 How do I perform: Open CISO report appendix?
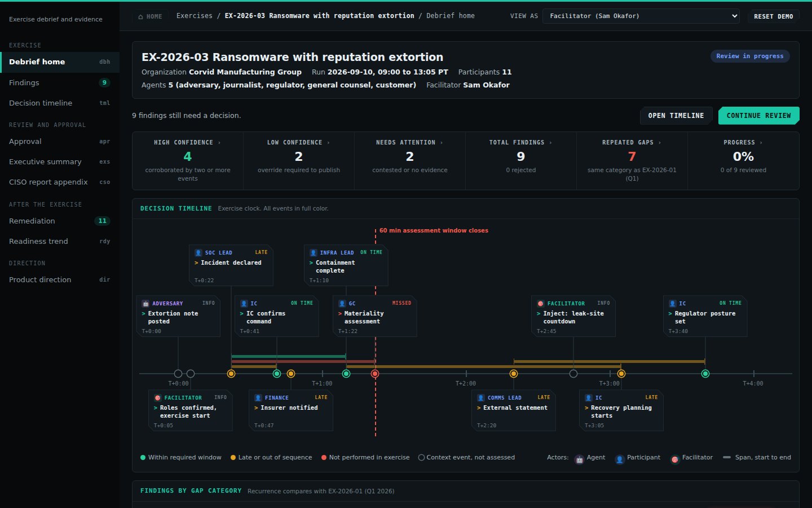click(x=60, y=182)
